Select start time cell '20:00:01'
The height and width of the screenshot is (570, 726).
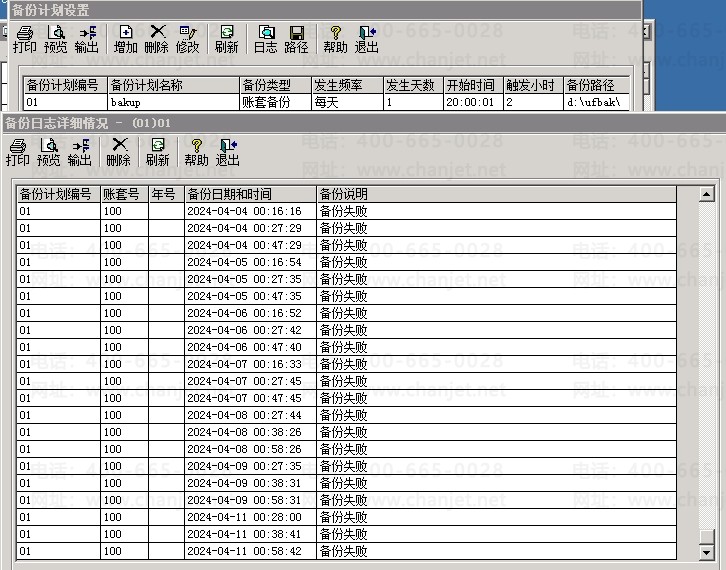tap(473, 102)
